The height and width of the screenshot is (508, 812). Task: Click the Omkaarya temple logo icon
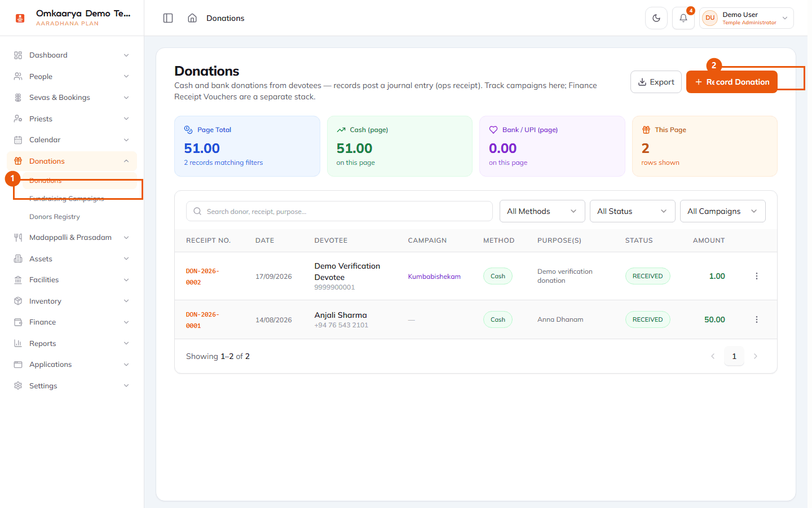pyautogui.click(x=20, y=18)
